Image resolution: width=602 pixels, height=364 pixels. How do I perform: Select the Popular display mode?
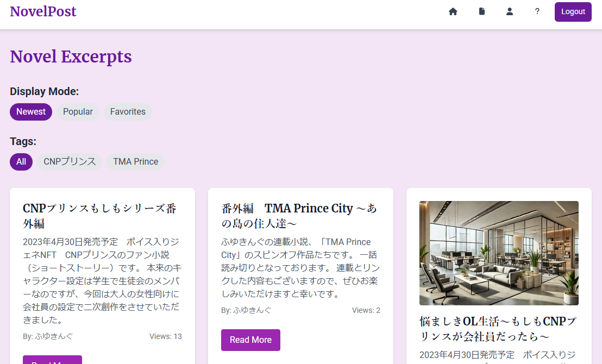(x=78, y=111)
